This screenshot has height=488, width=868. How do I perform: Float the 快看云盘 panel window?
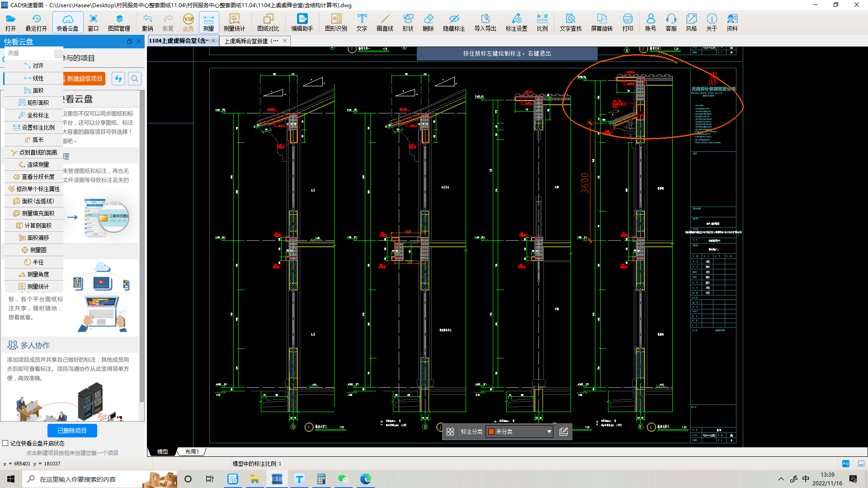[x=129, y=41]
